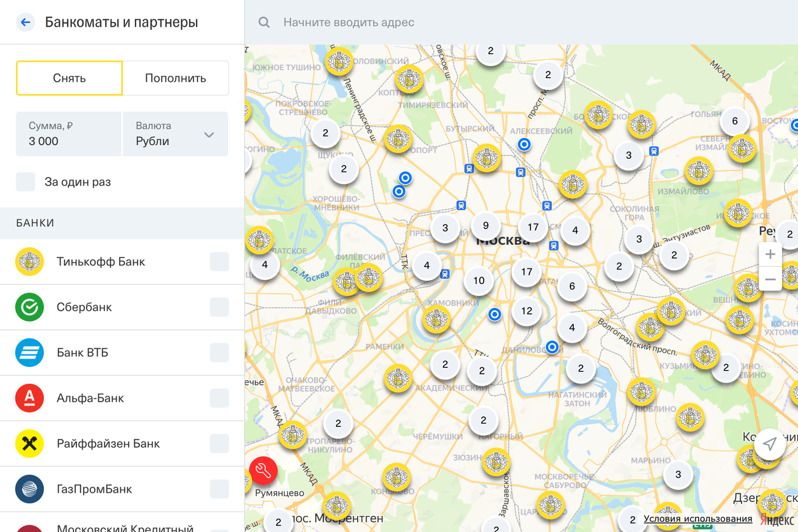The image size is (798, 532).
Task: Click the Банк ВТБ name text
Action: coord(82,352)
